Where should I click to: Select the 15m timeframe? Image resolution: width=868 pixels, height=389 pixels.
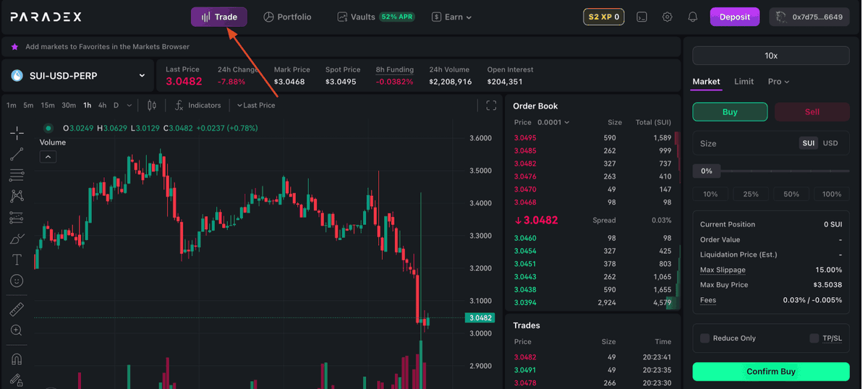(x=48, y=106)
